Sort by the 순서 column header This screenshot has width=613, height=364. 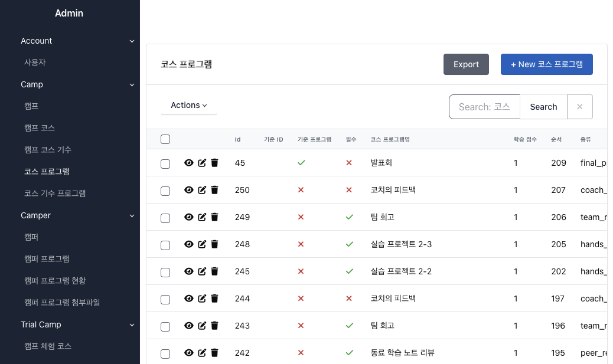(x=556, y=139)
